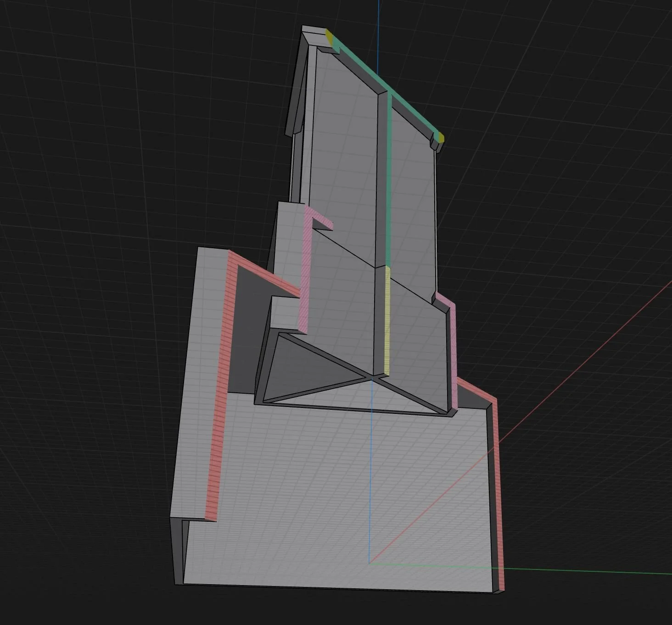Viewport: 672px width, 625px height.
Task: Click the yellow vertical strip below the green one
Action: pyautogui.click(x=387, y=320)
